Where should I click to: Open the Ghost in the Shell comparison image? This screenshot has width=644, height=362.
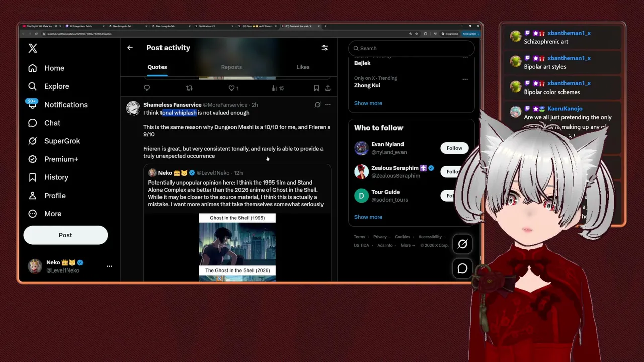(x=237, y=246)
